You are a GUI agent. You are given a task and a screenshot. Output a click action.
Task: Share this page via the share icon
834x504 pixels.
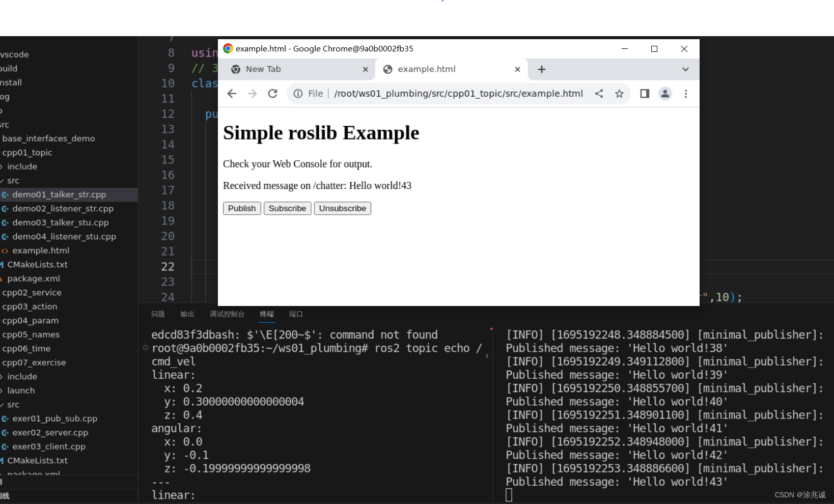point(599,94)
